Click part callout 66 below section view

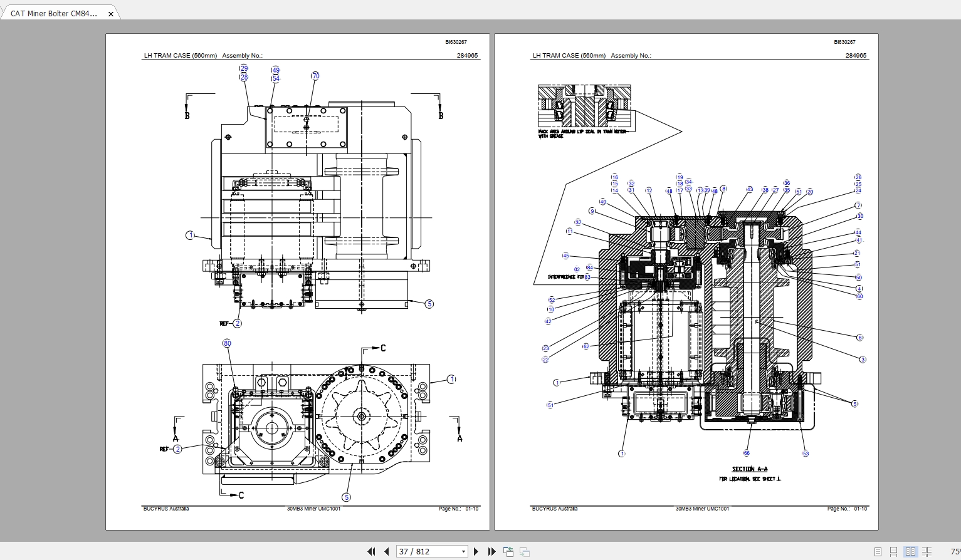tap(747, 453)
